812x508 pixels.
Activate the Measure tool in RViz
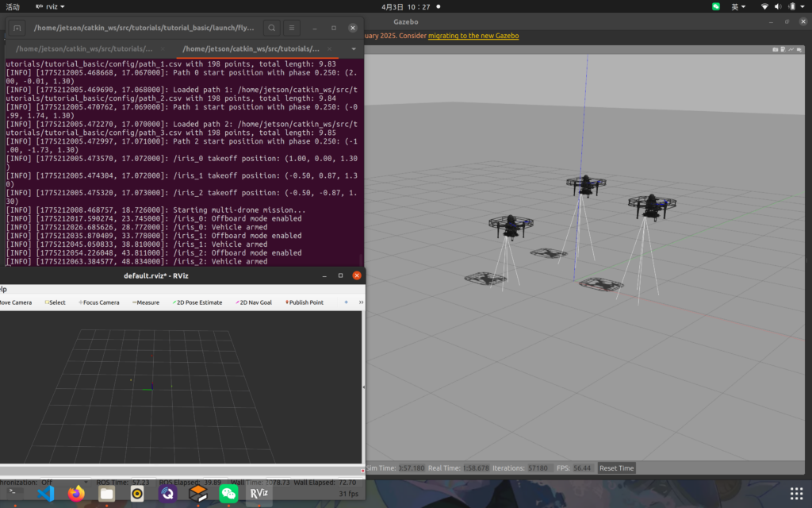[146, 302]
